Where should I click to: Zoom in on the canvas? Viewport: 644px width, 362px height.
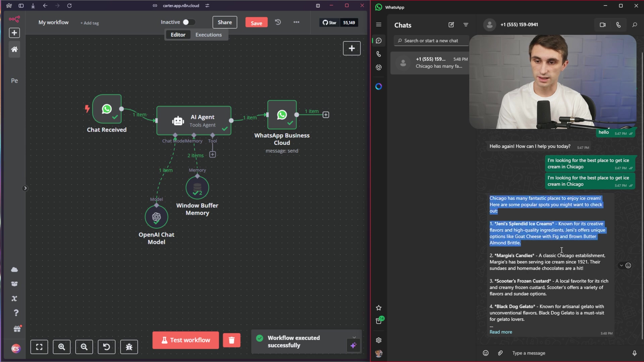click(x=62, y=347)
